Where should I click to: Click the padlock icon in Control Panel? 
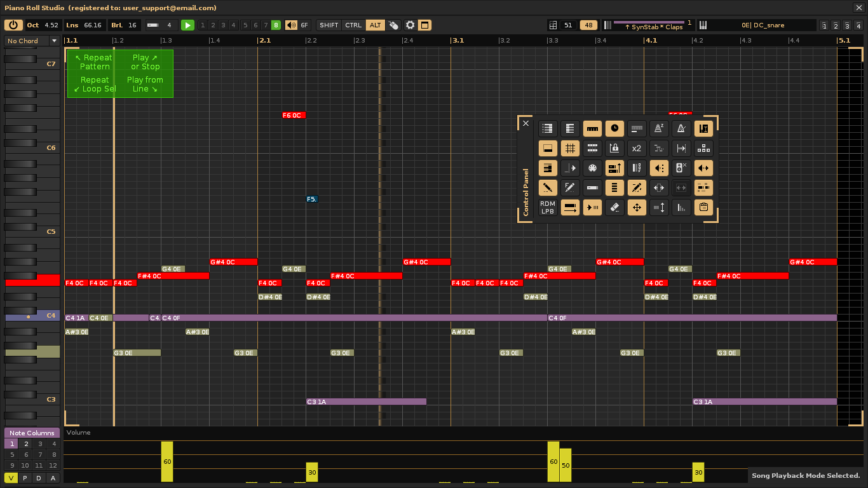tap(614, 149)
